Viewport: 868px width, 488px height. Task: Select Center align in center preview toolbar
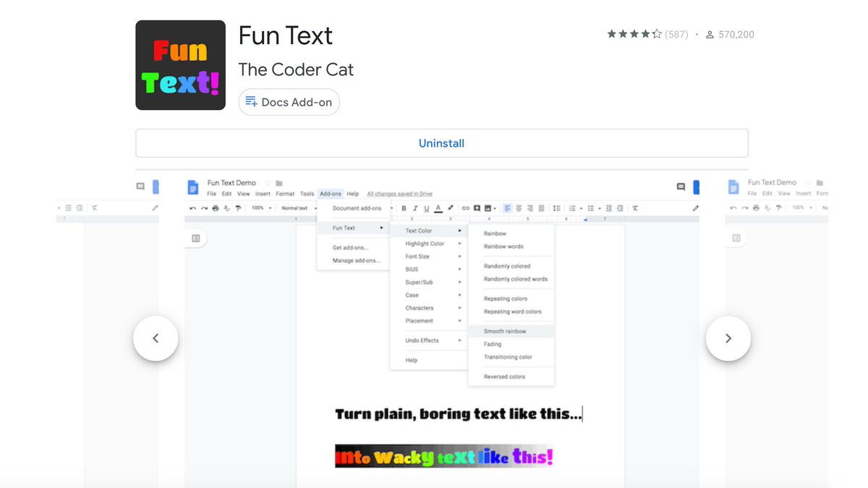click(519, 208)
